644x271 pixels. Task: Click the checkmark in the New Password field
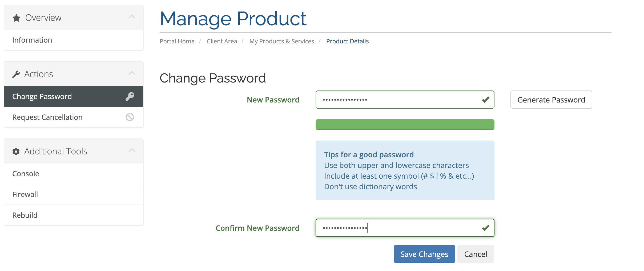485,100
